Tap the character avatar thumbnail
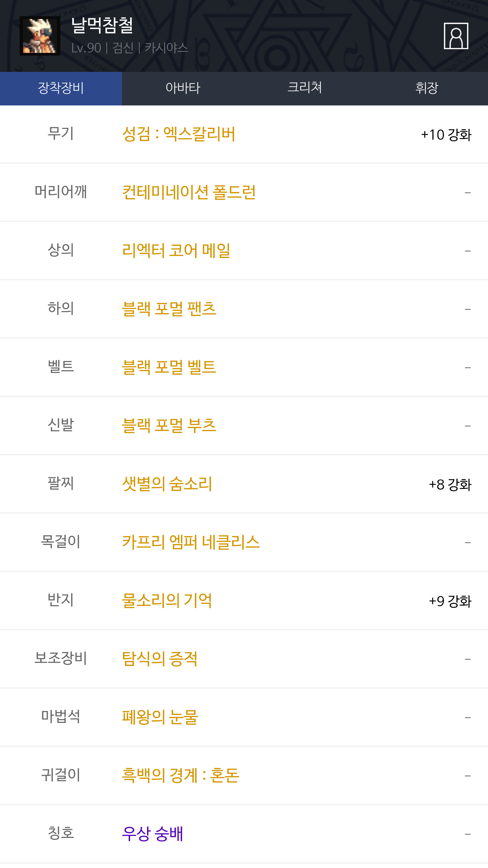 tap(40, 36)
